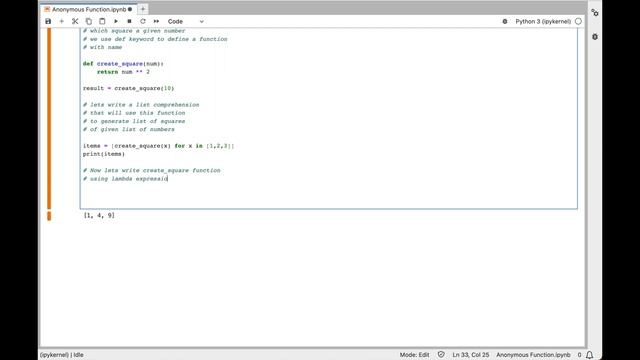Screen dimensions: 640x360
Task: Insert a new cell below with plus icon
Action: [x=62, y=21]
